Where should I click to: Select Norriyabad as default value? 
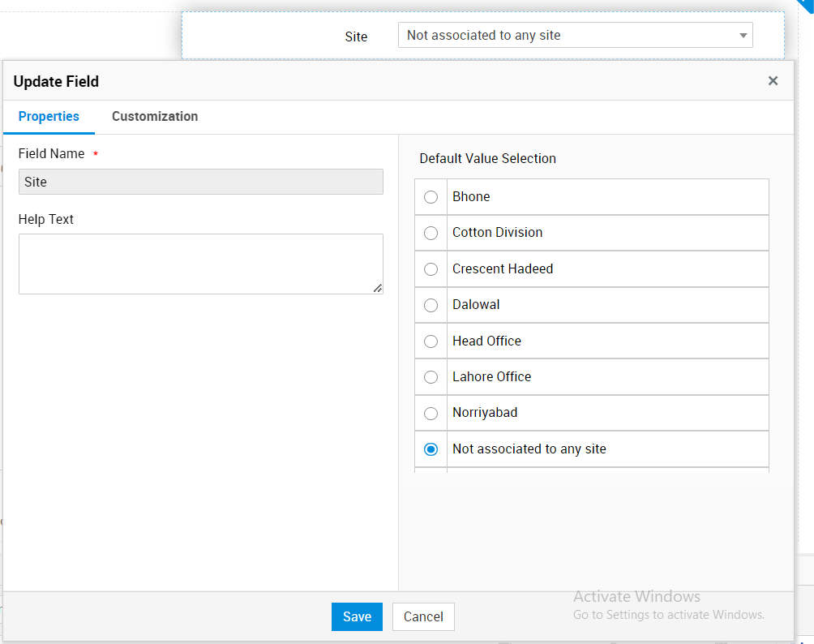(x=431, y=413)
